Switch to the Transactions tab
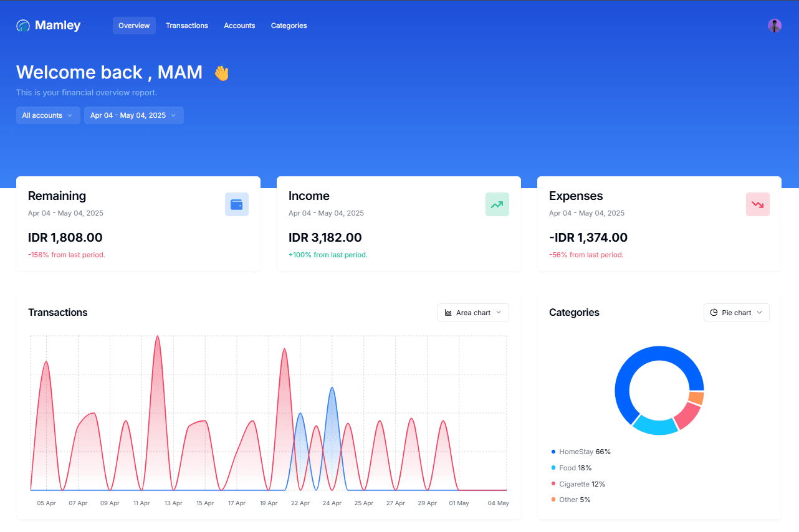This screenshot has height=532, width=799. tap(187, 26)
